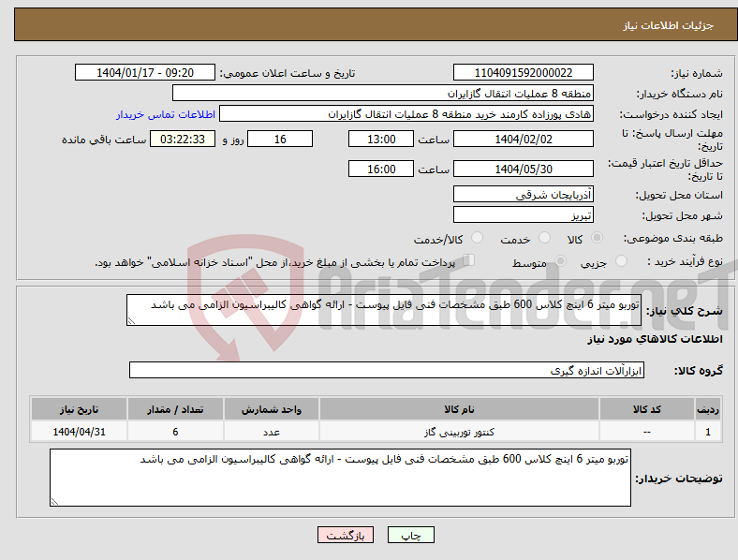Click the quantity cell showing 6

(x=175, y=432)
